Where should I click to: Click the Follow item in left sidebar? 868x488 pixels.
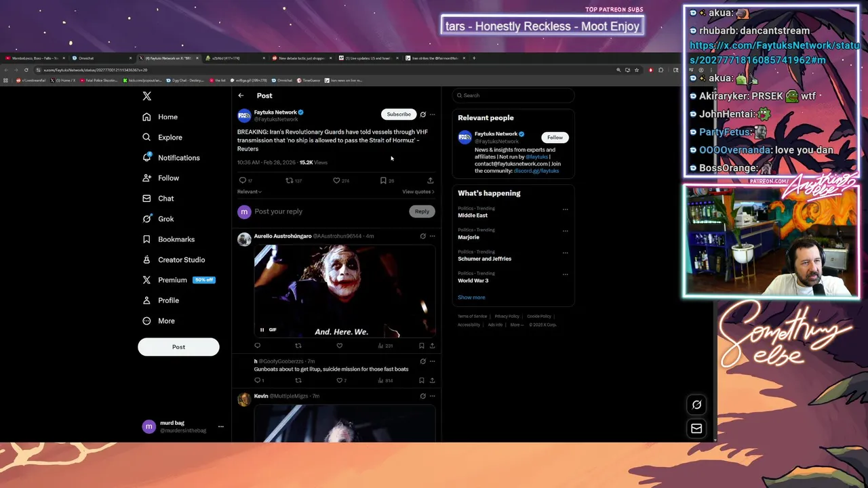[x=161, y=178]
